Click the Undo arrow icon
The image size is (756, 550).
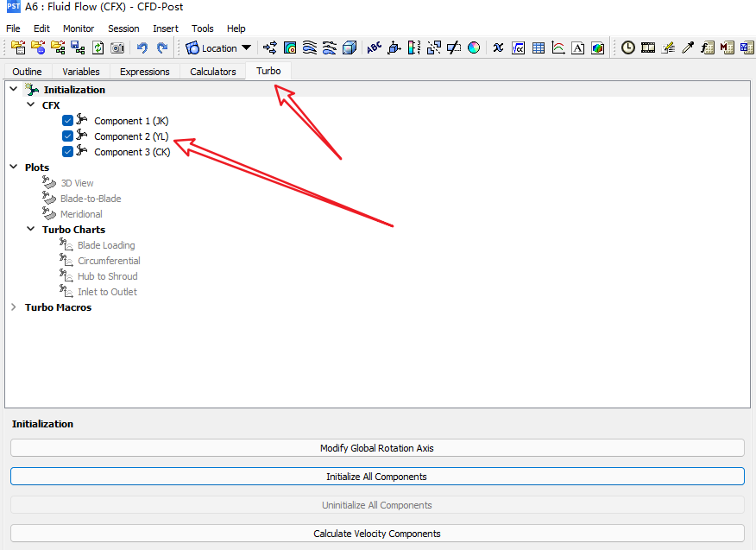coord(142,48)
